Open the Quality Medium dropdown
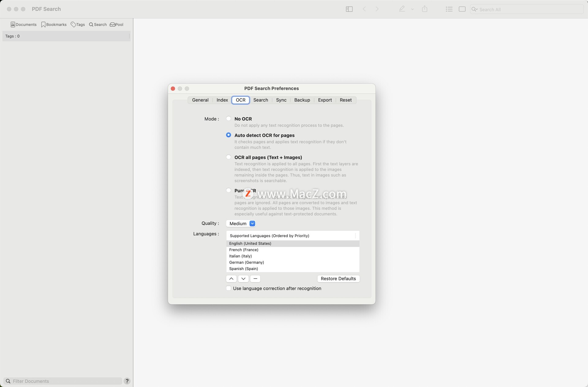The width and height of the screenshot is (588, 387). (241, 223)
